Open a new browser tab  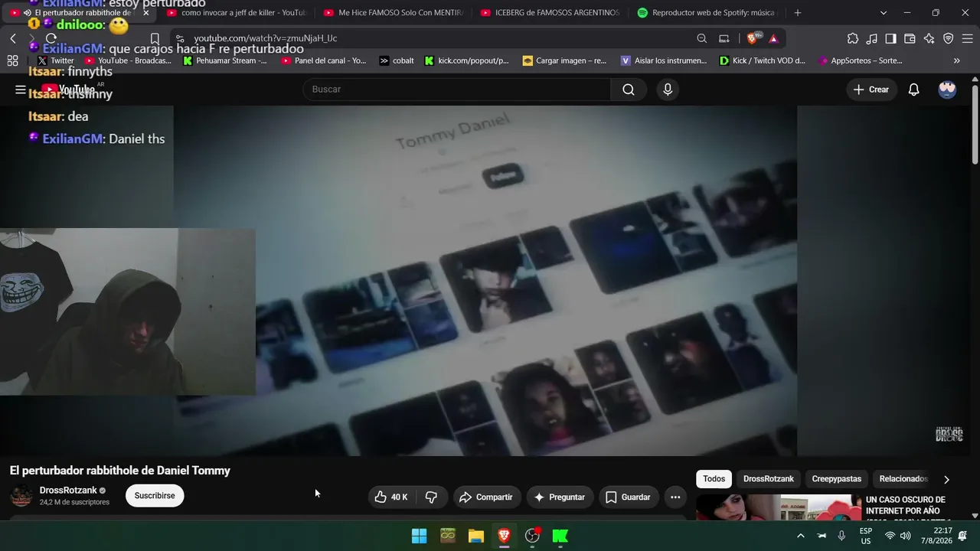point(798,12)
